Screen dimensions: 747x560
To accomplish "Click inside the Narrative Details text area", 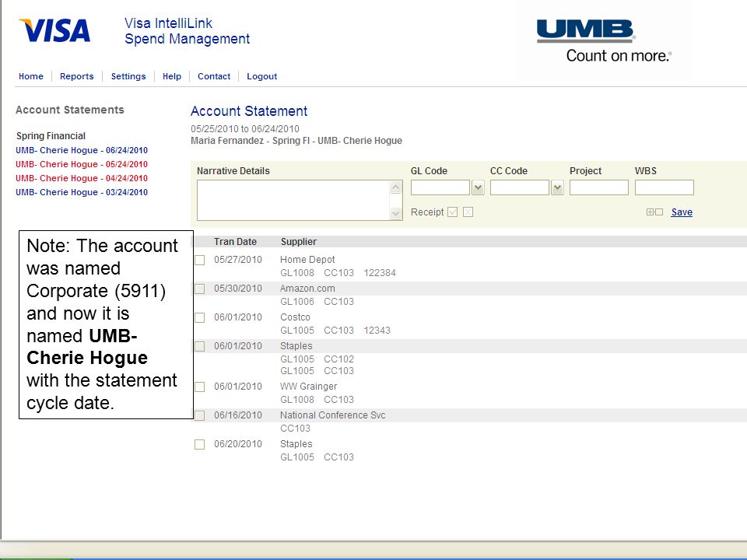I will [293, 201].
